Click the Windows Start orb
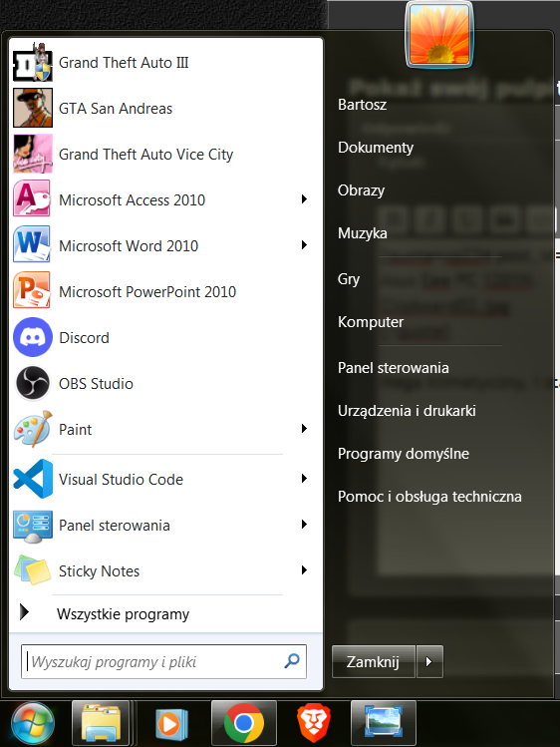This screenshot has height=747, width=560. coord(32,724)
